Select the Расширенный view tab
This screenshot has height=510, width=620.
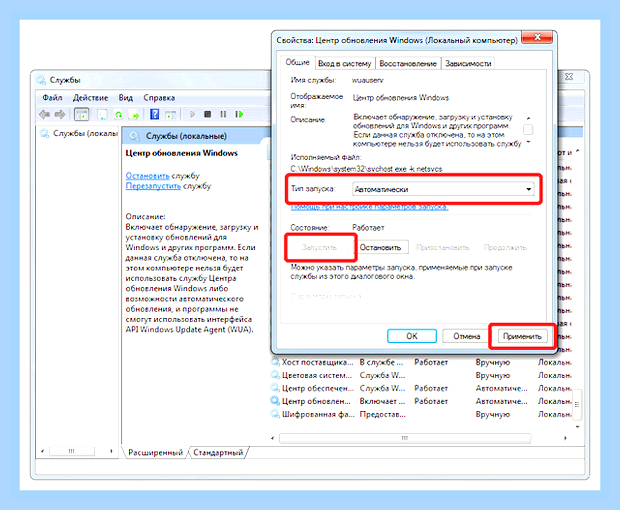click(155, 452)
